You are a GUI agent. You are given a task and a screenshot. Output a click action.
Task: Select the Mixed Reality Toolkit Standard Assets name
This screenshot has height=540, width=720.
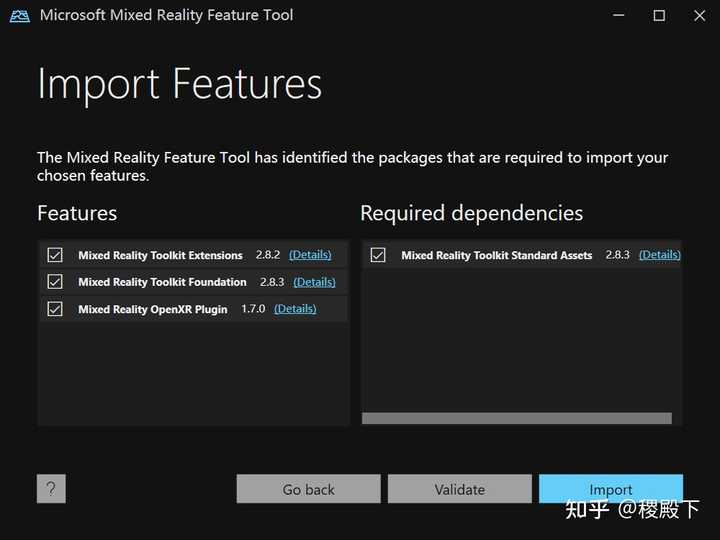pos(496,255)
